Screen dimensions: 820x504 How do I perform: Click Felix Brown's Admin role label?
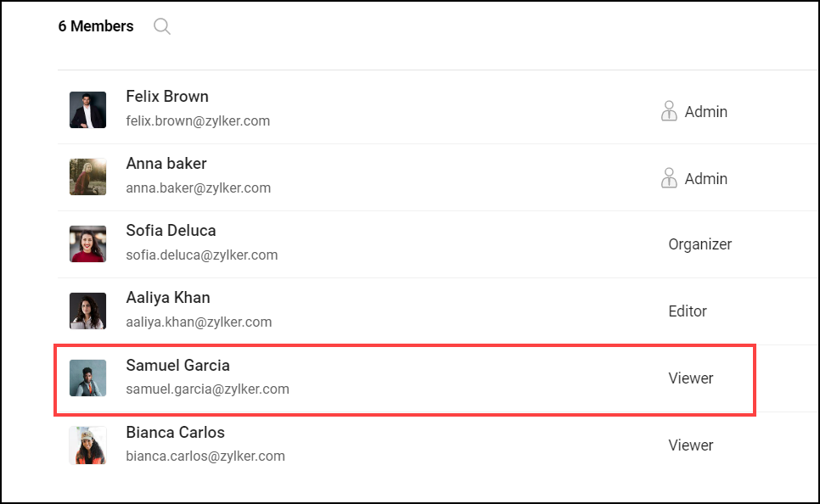click(706, 112)
